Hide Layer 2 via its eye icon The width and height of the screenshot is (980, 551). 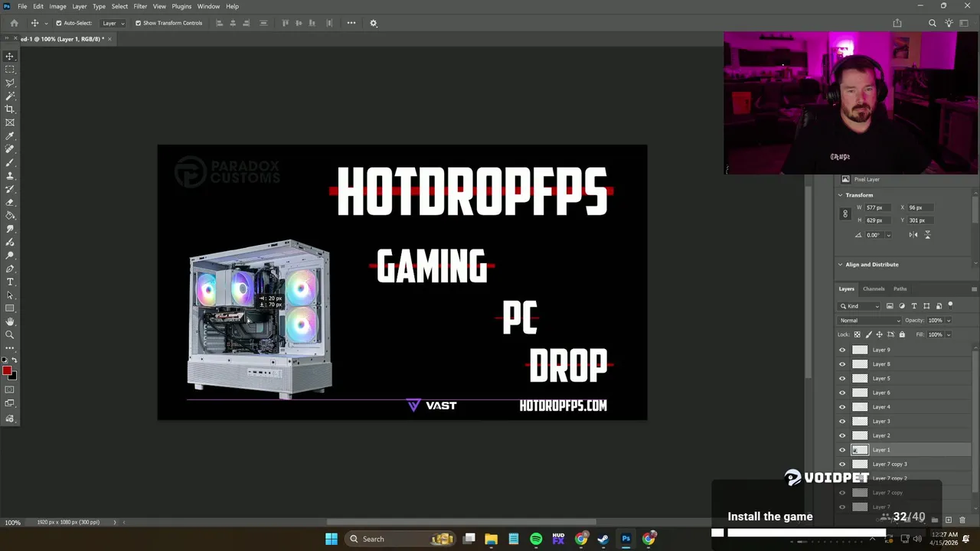(x=843, y=435)
